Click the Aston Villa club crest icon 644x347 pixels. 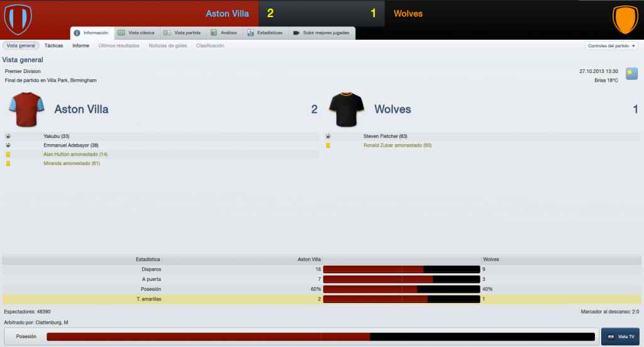(x=18, y=19)
